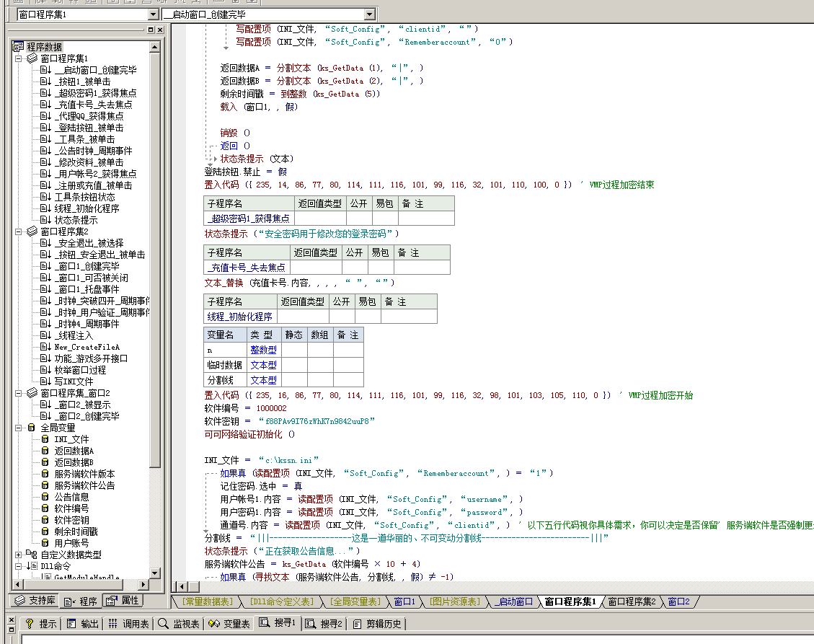
Task: Click the structure icon beside 自定义数据类型
Action: [31, 554]
